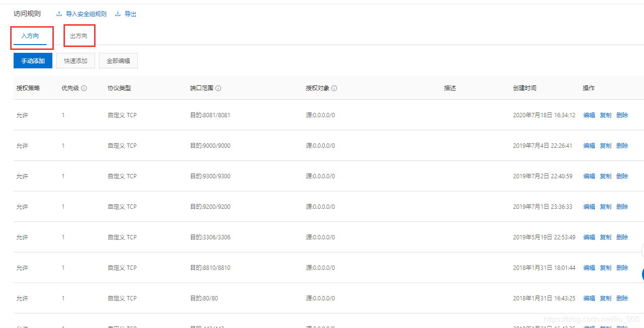
Task: Delete the rule for port 9200/9200
Action: (622, 207)
